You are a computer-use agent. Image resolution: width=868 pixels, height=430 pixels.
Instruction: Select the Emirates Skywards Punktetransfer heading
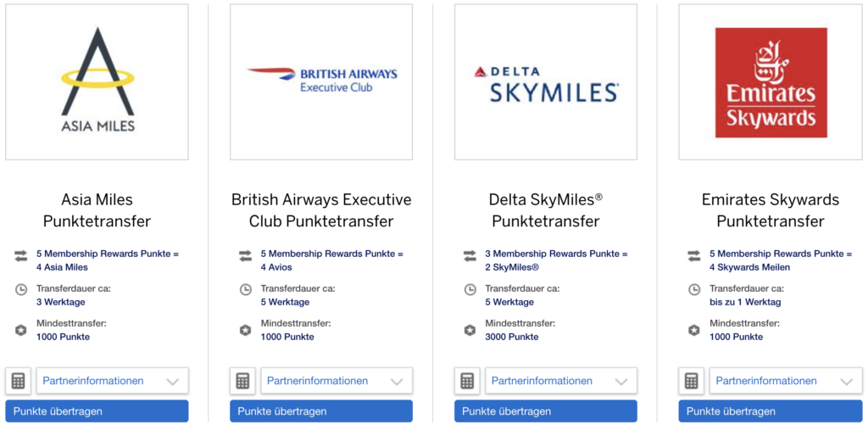pyautogui.click(x=771, y=210)
